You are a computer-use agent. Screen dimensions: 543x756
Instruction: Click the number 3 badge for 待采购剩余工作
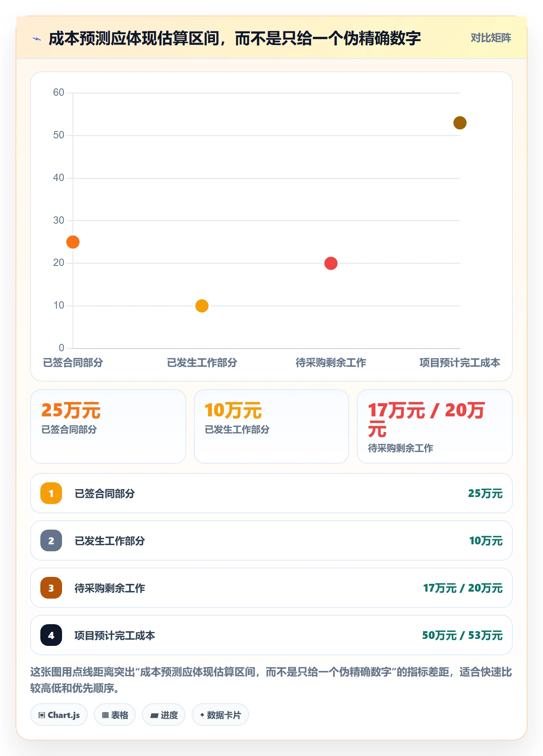click(51, 588)
